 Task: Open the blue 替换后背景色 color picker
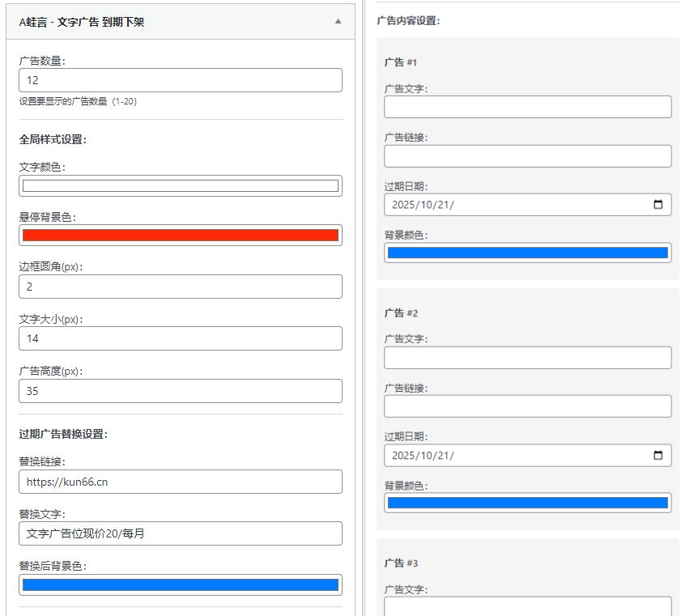(180, 585)
